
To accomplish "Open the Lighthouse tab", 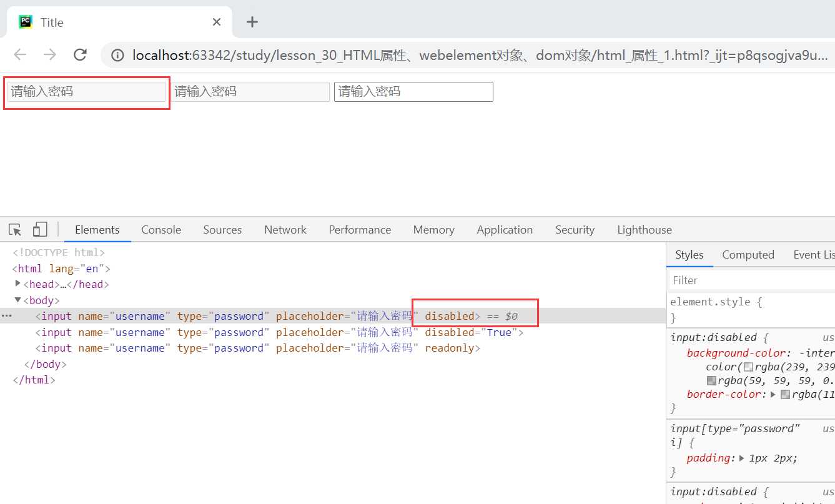I will click(645, 230).
